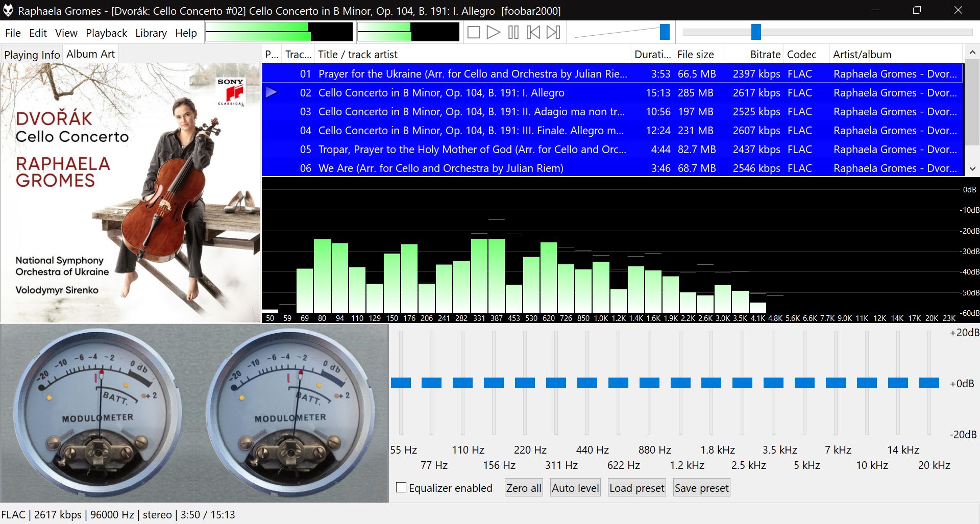The image size is (980, 524).
Task: Click the playlist scroll up arrow
Action: pyautogui.click(x=972, y=53)
